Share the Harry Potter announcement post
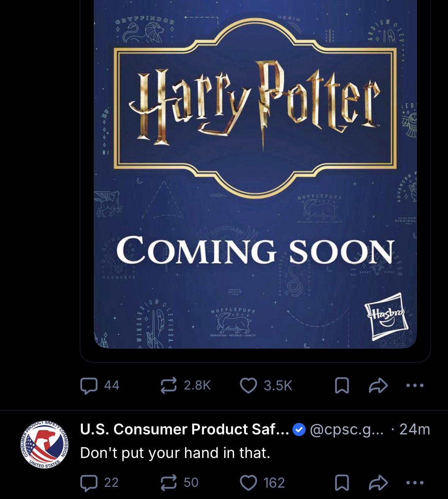 [378, 385]
